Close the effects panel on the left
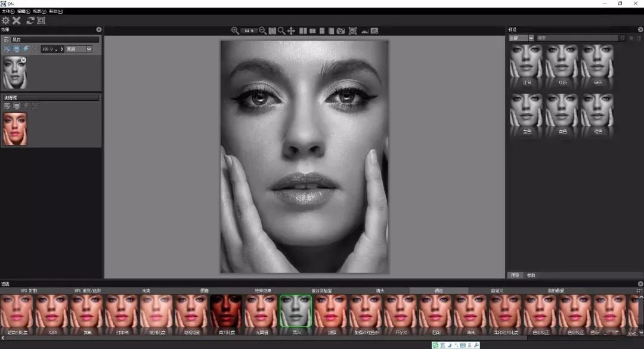 point(99,30)
